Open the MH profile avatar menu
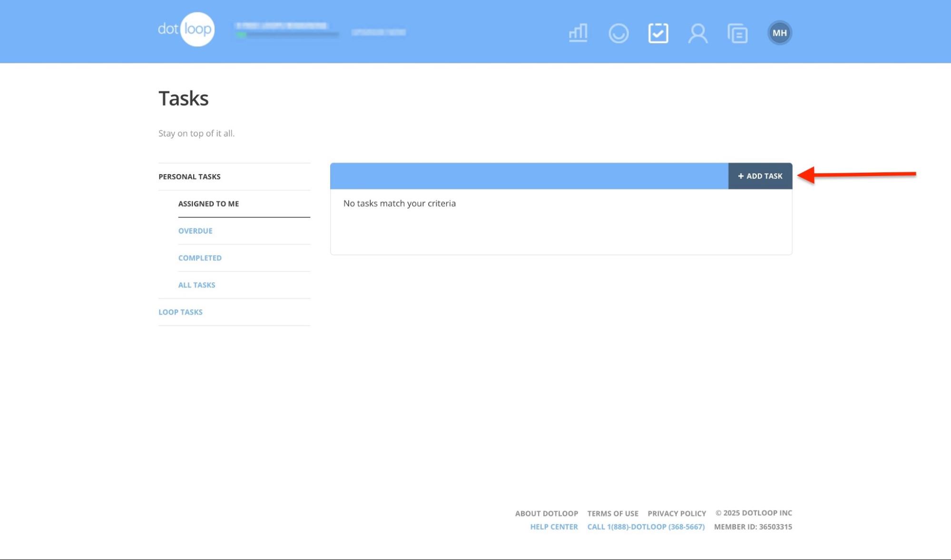The height and width of the screenshot is (560, 951). (x=779, y=33)
